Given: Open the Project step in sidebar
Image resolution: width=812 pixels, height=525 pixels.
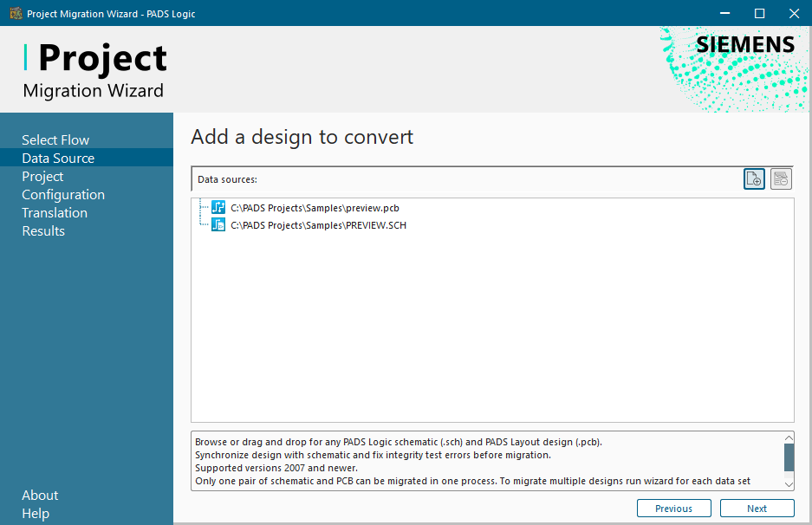Looking at the screenshot, I should tap(42, 176).
